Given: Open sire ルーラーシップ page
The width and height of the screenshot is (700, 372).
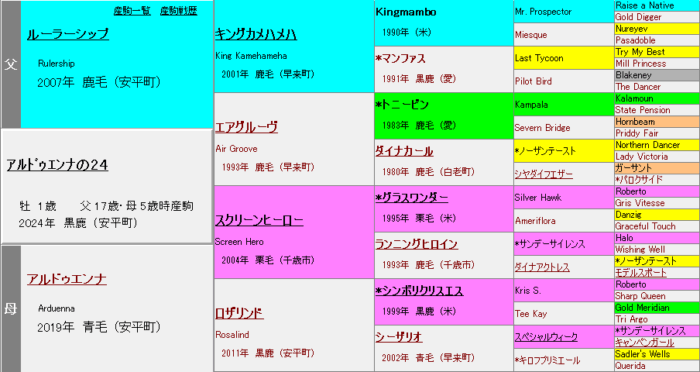Looking at the screenshot, I should [68, 34].
